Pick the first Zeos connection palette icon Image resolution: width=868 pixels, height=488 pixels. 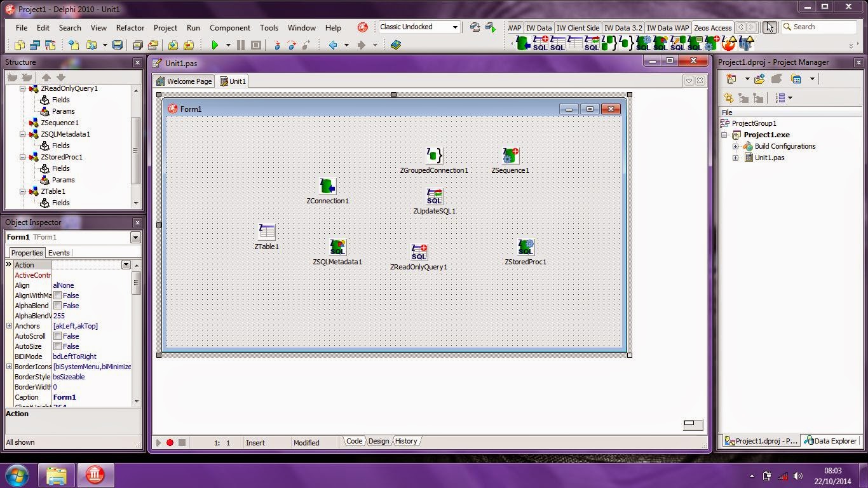point(523,43)
